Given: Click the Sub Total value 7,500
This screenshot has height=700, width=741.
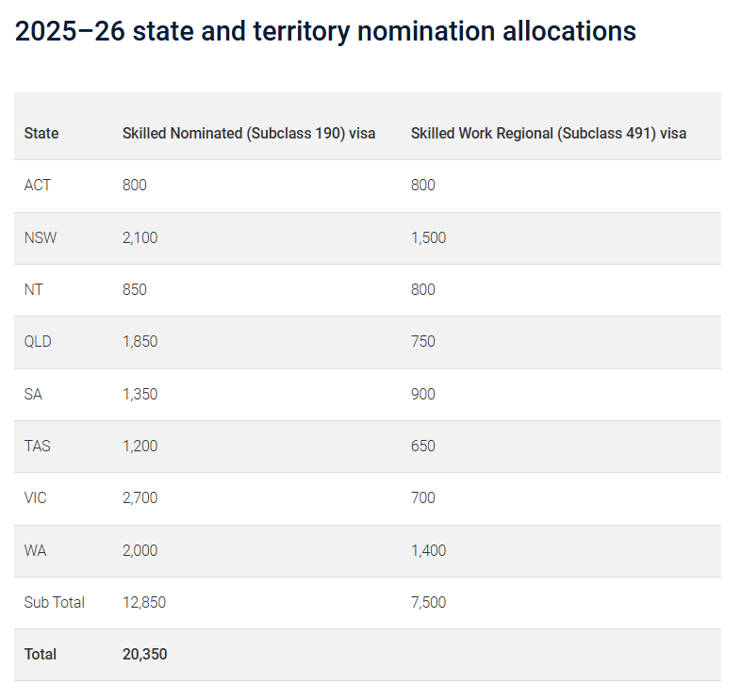Looking at the screenshot, I should point(428,602).
